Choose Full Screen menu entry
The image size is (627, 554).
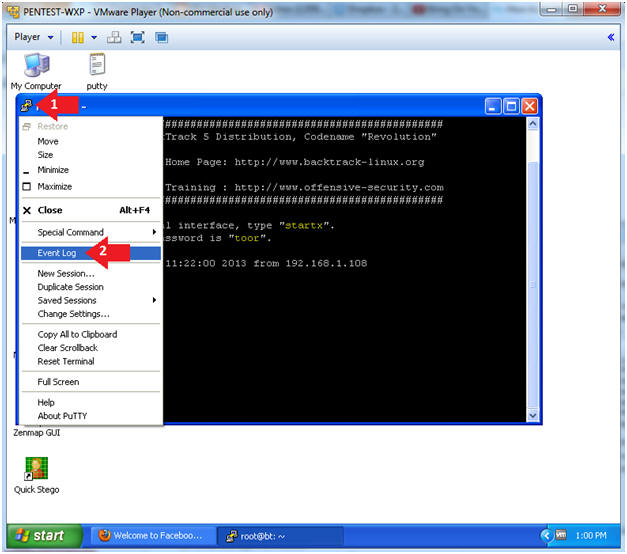point(91,382)
